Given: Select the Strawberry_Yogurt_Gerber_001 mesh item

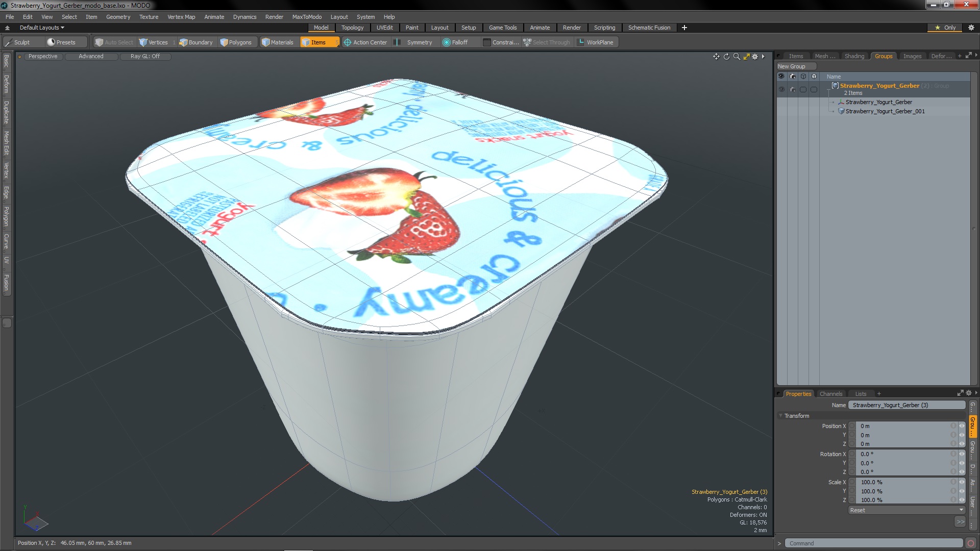Looking at the screenshot, I should point(885,111).
